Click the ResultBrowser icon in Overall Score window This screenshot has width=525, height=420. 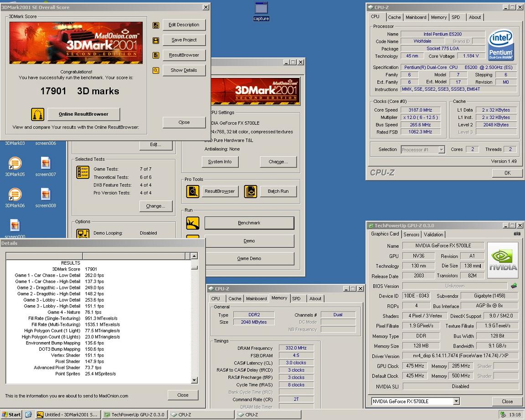coord(156,55)
